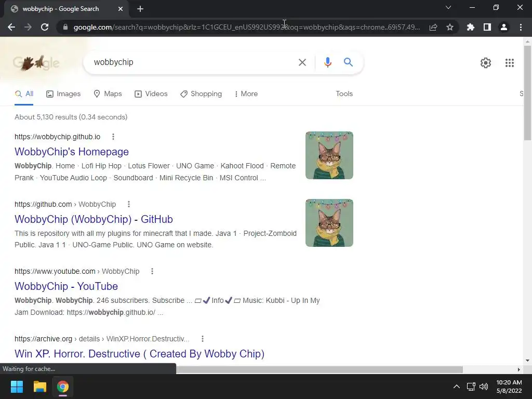Open File Explorer from taskbar

coord(39,387)
